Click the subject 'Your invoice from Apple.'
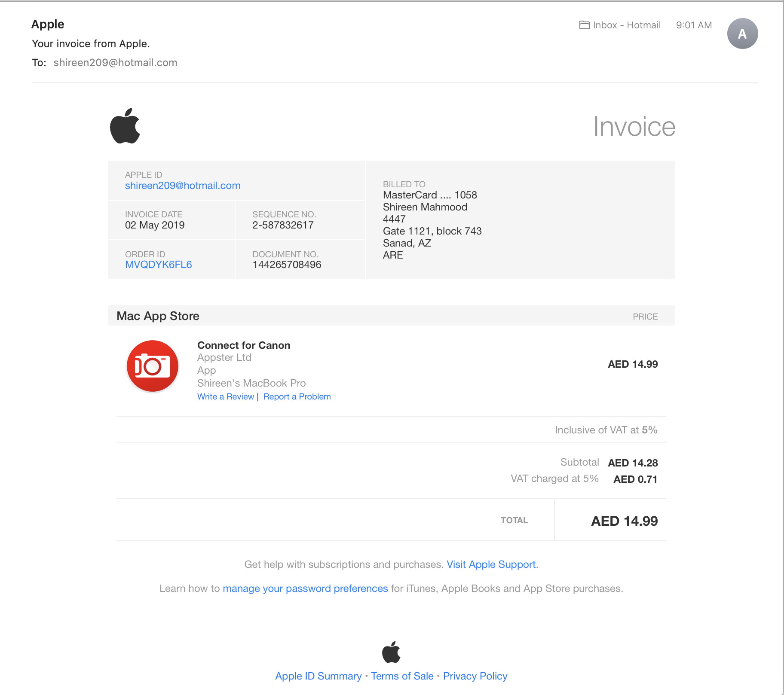This screenshot has height=695, width=784. click(91, 44)
